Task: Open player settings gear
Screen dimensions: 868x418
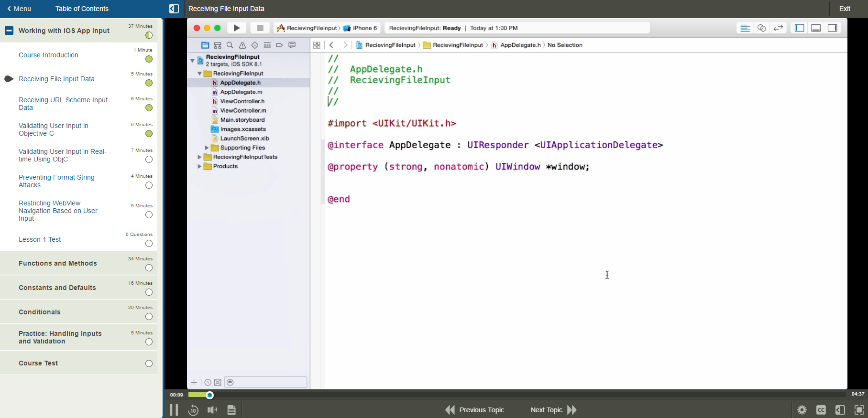Action: tap(802, 410)
